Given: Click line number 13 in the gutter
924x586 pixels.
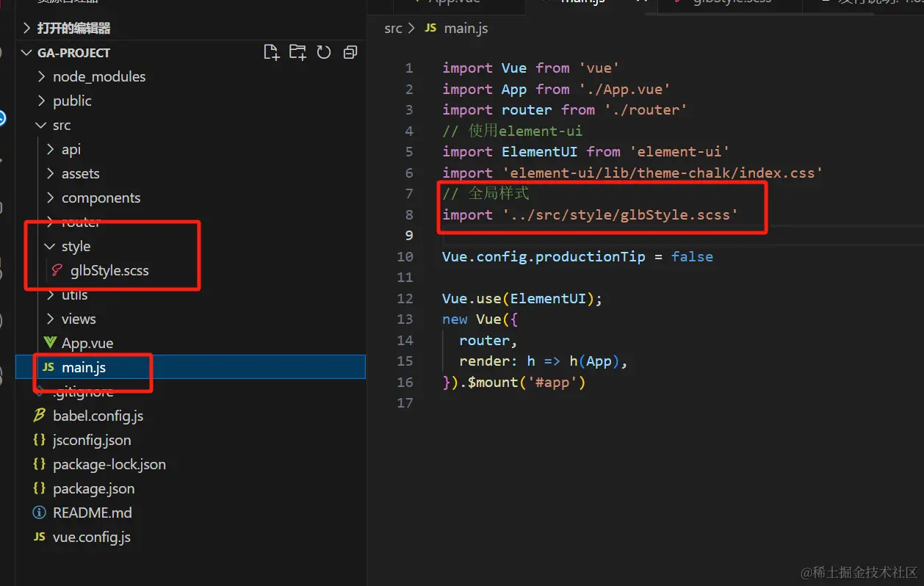Looking at the screenshot, I should click(405, 319).
